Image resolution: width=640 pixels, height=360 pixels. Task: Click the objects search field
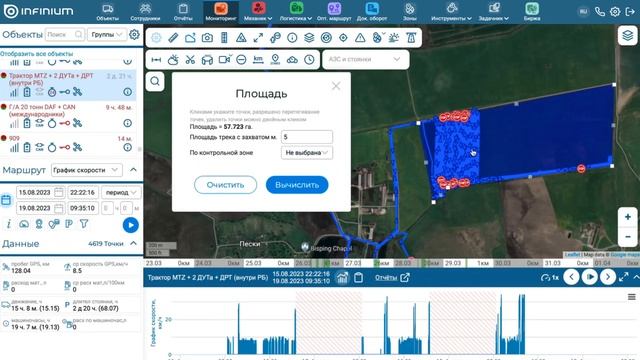65,35
